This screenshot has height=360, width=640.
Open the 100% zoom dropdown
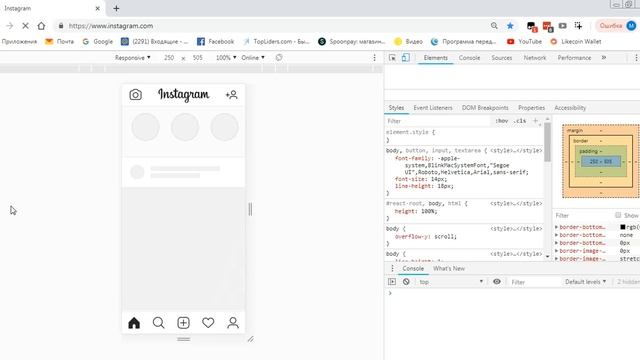(226, 58)
